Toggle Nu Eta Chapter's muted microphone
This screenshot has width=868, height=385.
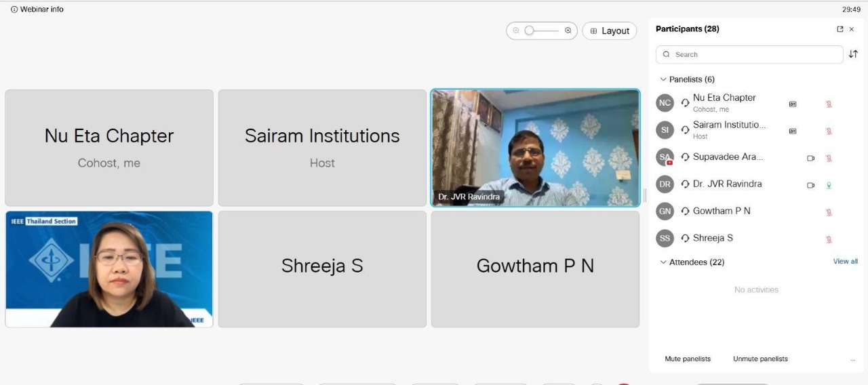pyautogui.click(x=829, y=104)
